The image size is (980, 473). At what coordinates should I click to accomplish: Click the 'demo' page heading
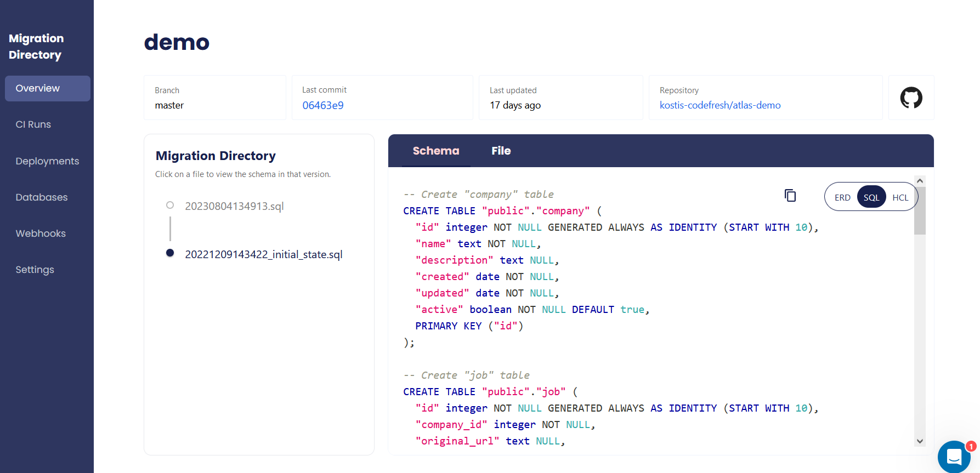point(177,42)
